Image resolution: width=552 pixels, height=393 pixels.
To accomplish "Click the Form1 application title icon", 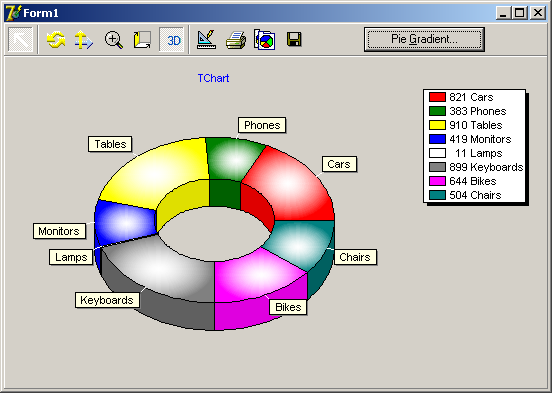I will (x=13, y=13).
